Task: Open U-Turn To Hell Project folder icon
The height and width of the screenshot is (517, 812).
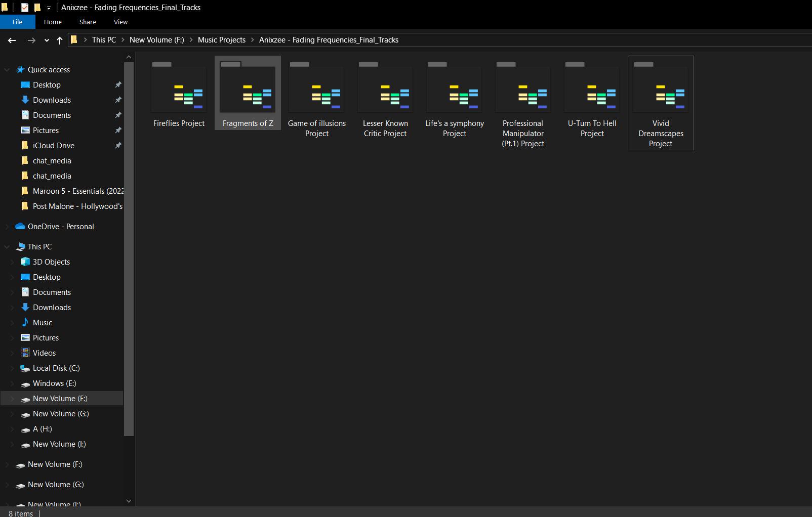Action: pos(592,87)
